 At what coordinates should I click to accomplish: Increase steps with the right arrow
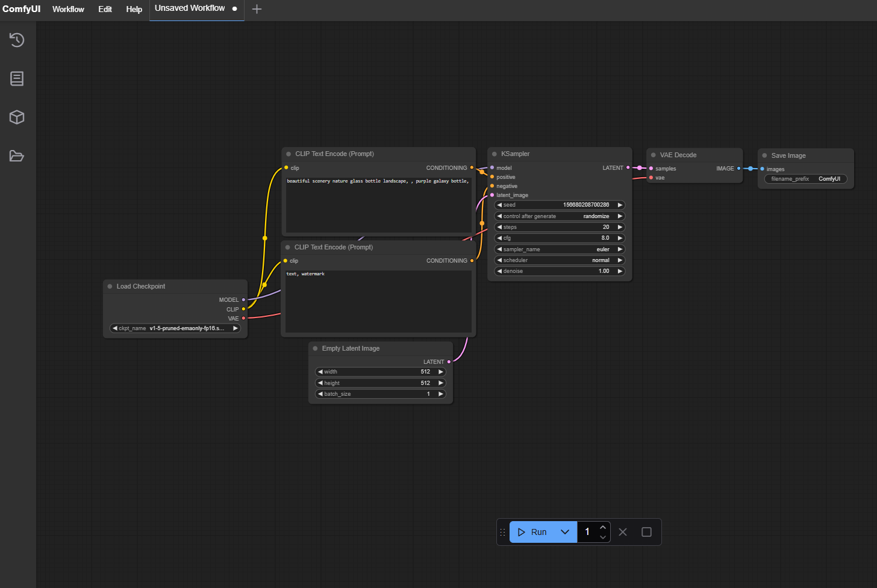pos(620,227)
